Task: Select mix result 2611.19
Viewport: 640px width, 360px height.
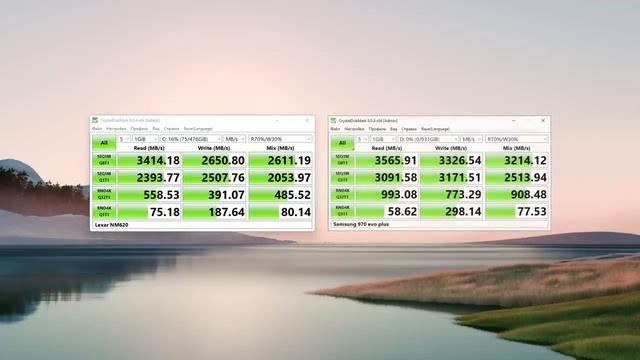Action: (x=280, y=160)
